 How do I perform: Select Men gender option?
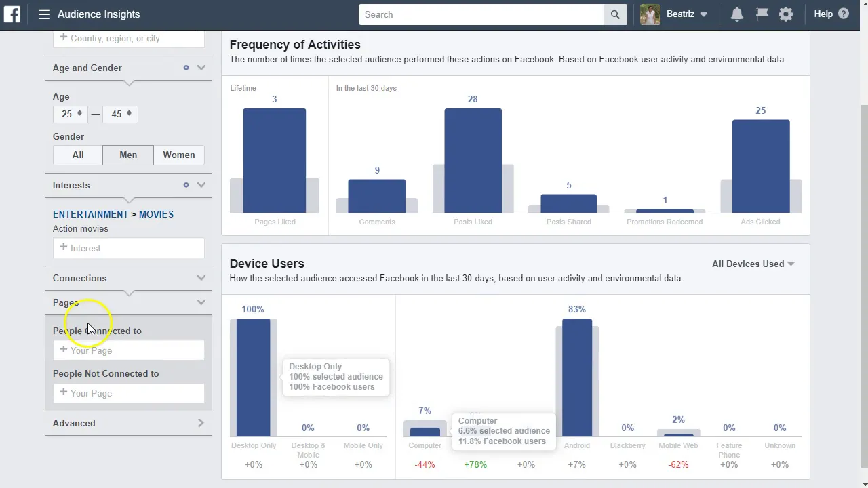128,155
